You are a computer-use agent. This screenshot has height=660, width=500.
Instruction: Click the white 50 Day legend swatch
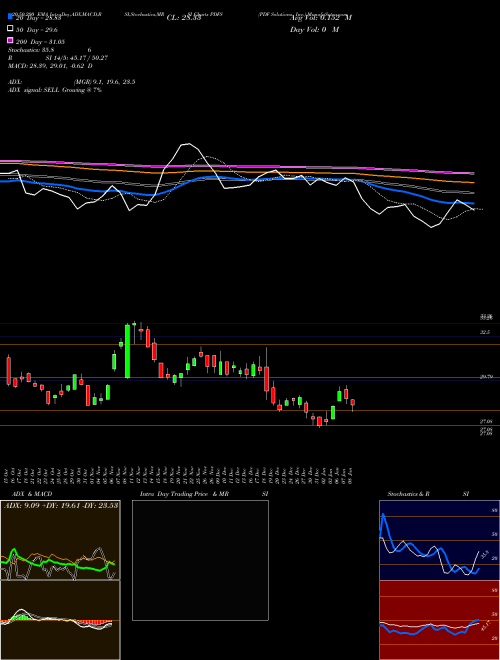click(x=10, y=29)
